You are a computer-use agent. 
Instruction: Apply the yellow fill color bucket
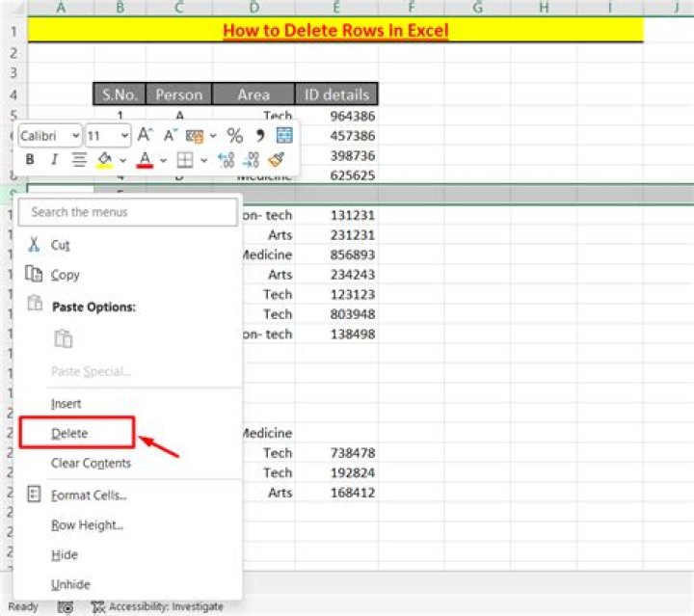click(104, 160)
